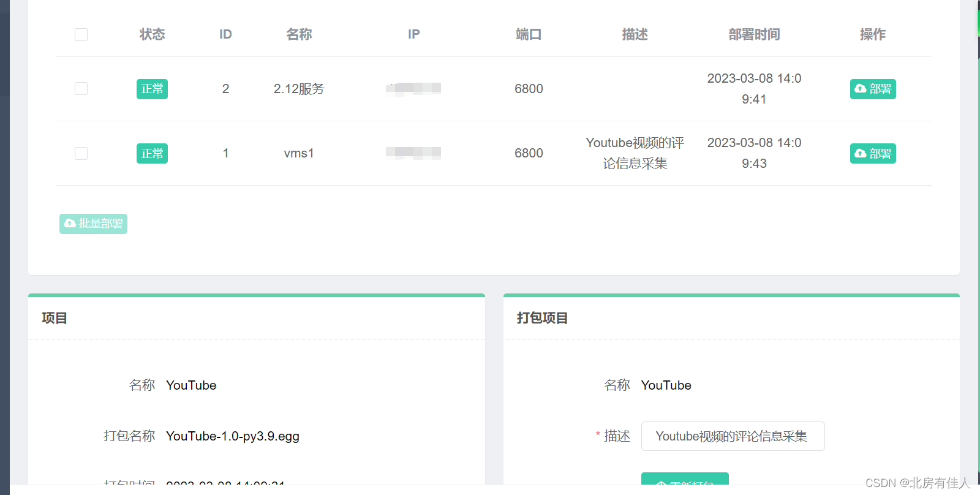980x495 pixels.
Task: Click the blurred IP cell of vms1 row
Action: coord(413,153)
